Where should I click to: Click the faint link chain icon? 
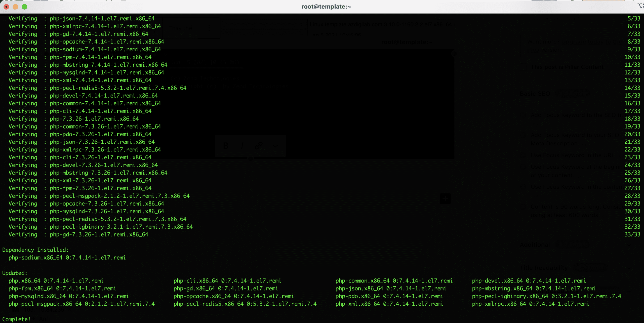(259, 146)
